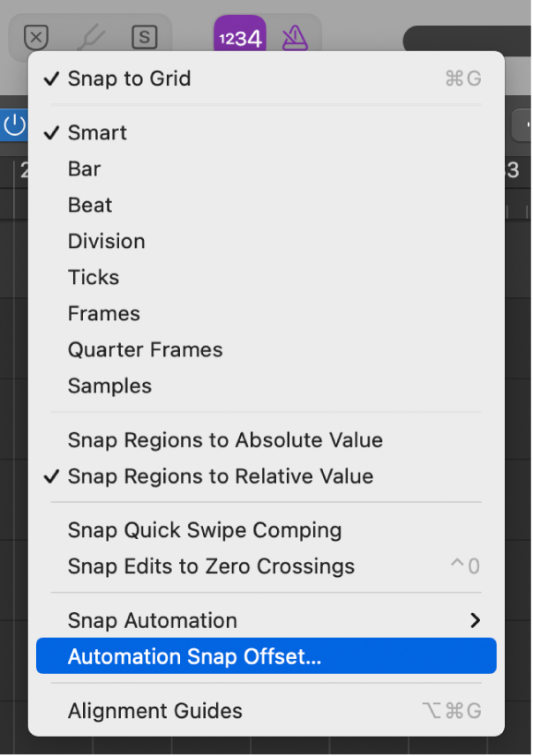Select Quarter Frames snap option

[145, 349]
